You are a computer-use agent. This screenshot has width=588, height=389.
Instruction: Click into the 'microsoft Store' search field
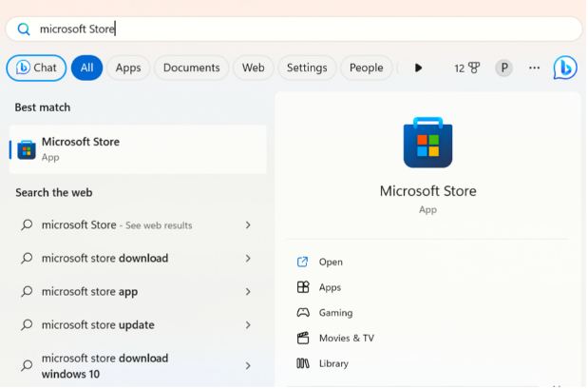pyautogui.click(x=294, y=29)
